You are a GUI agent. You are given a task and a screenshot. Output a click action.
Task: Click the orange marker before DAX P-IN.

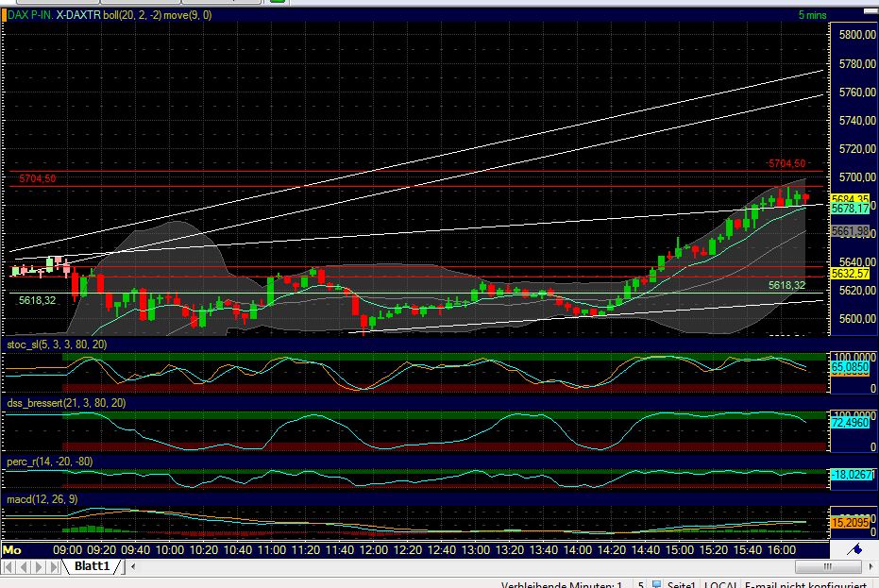[x=5, y=15]
